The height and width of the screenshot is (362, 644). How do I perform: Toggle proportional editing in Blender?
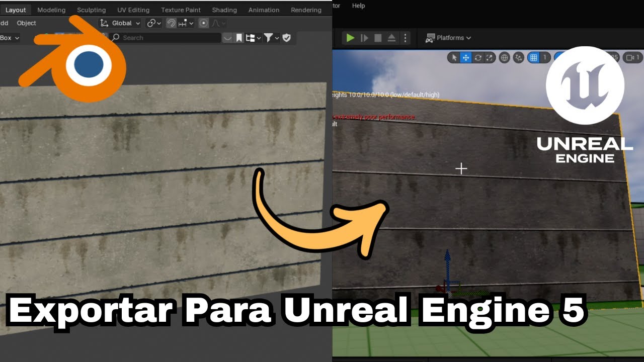(203, 23)
